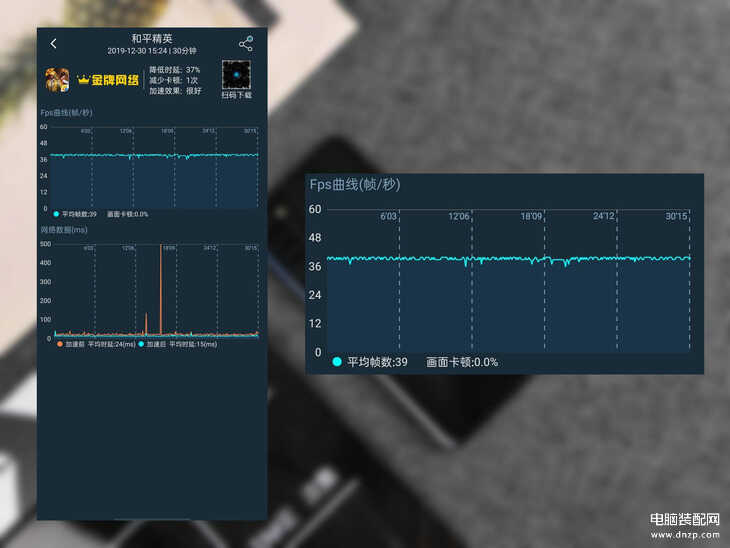Tap the 降低时延: 37% stat
730x548 pixels.
point(175,70)
